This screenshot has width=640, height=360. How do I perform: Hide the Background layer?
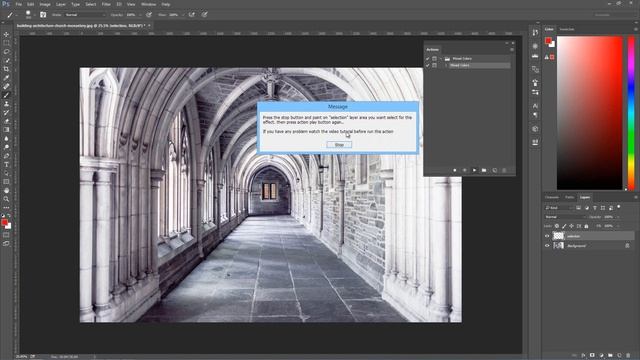pos(547,246)
